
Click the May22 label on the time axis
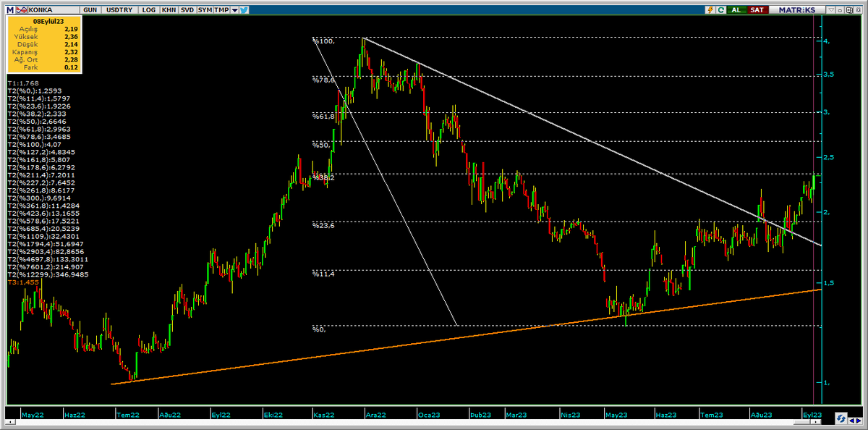33,415
